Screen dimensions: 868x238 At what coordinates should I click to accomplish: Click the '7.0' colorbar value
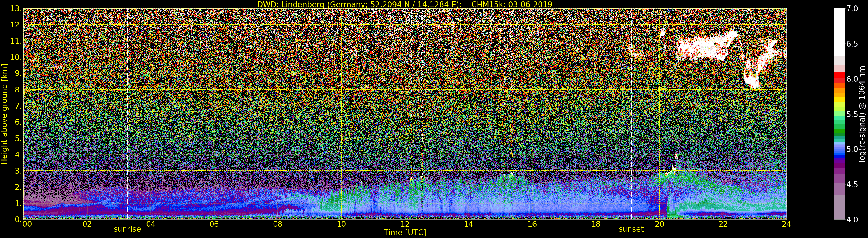(852, 9)
